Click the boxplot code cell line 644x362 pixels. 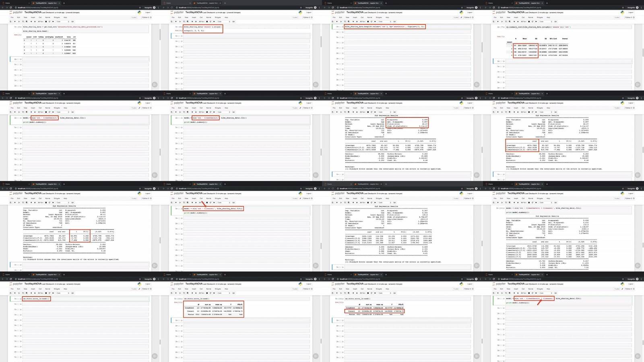[384, 27]
